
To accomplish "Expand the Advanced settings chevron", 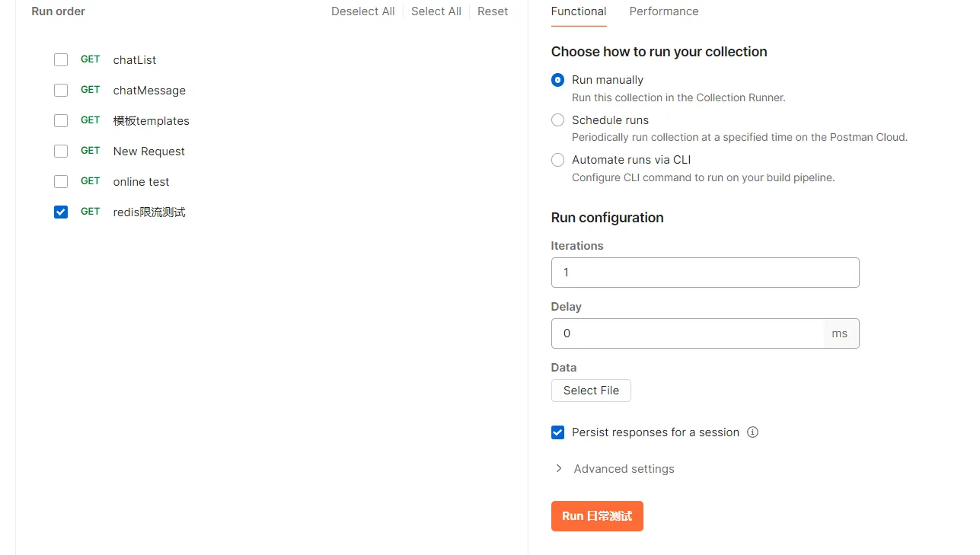I will coord(559,469).
